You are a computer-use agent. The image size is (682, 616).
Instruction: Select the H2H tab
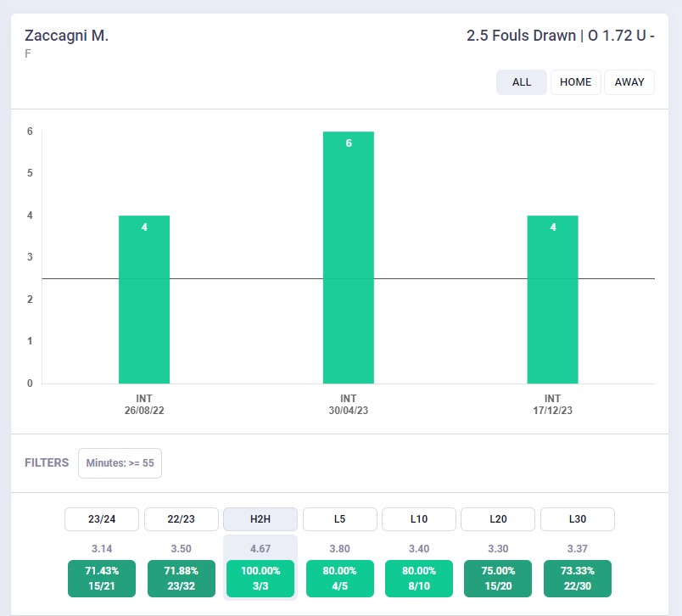point(260,519)
